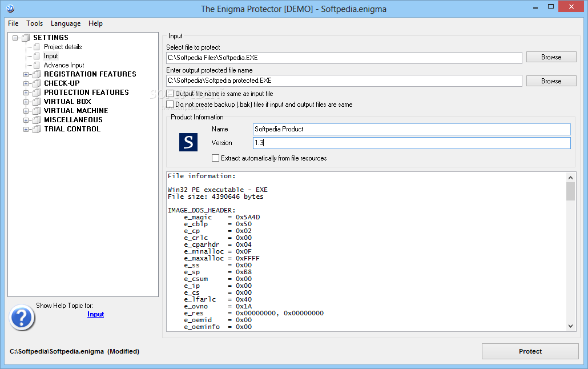The height and width of the screenshot is (369, 588).
Task: Maximize the Enigma Protector window
Action: click(x=550, y=7)
